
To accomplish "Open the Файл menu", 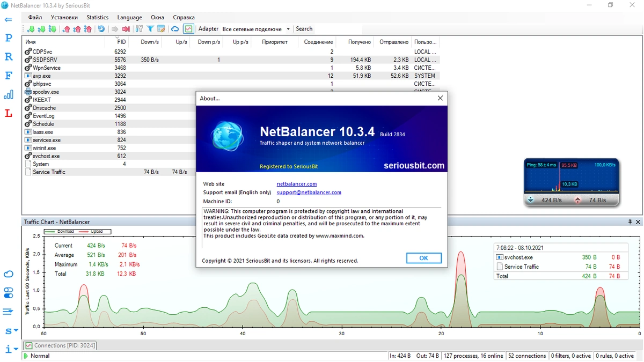I will 35,18.
